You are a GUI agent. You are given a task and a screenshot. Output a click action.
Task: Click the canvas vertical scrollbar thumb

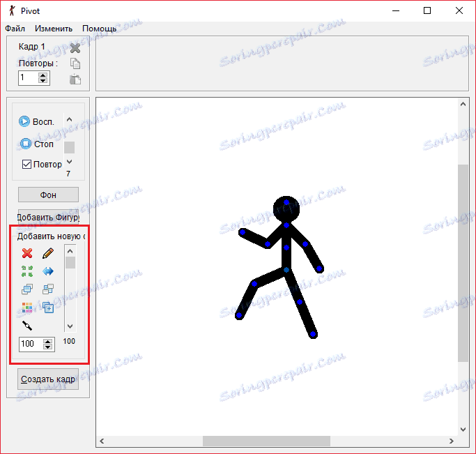tap(463, 263)
